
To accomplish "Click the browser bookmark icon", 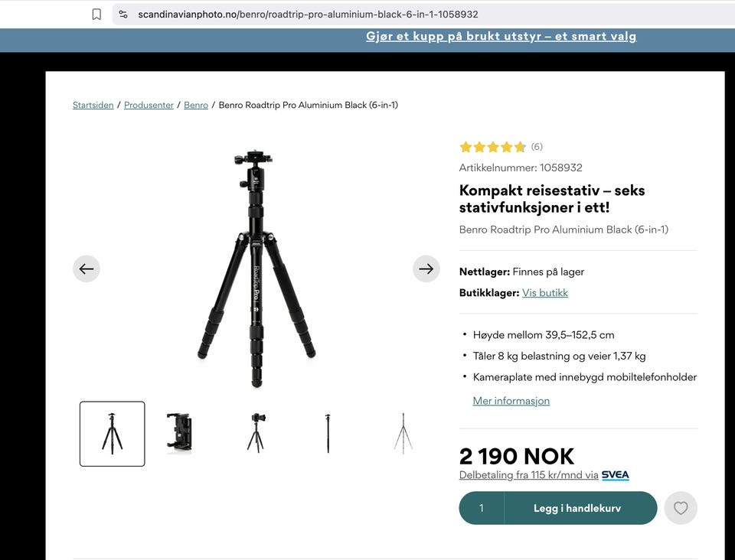I will [96, 15].
